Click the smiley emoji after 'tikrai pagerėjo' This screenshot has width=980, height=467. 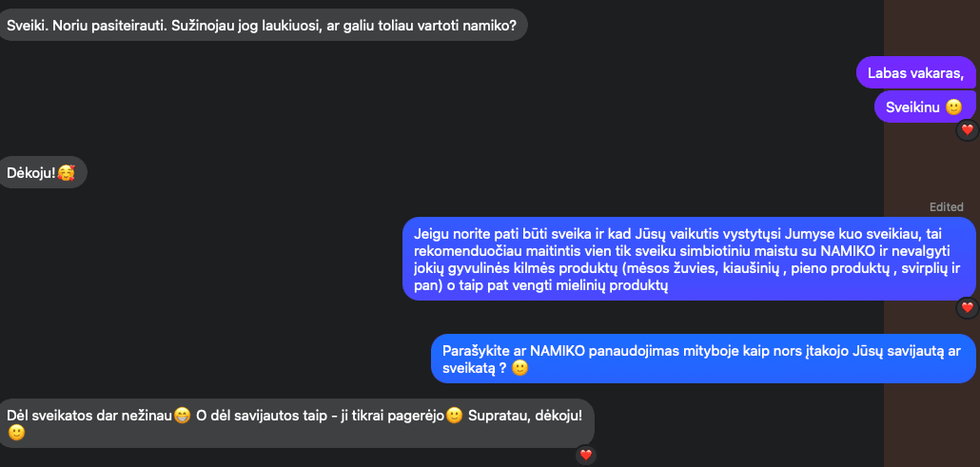(x=455, y=415)
